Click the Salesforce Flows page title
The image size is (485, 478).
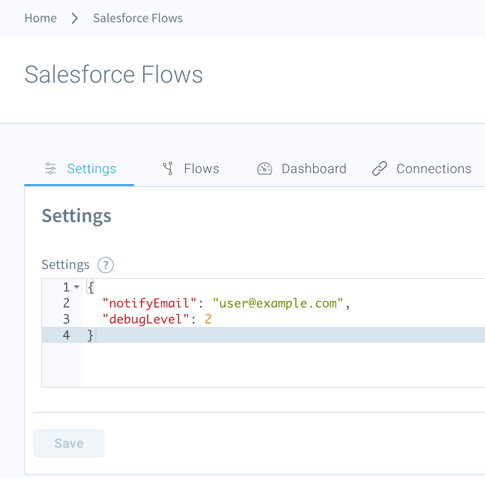point(113,74)
